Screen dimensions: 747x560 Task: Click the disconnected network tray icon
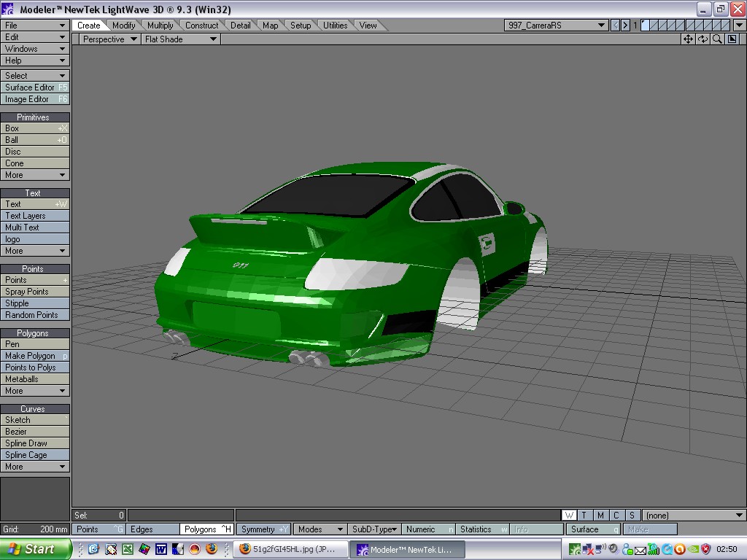pyautogui.click(x=588, y=549)
